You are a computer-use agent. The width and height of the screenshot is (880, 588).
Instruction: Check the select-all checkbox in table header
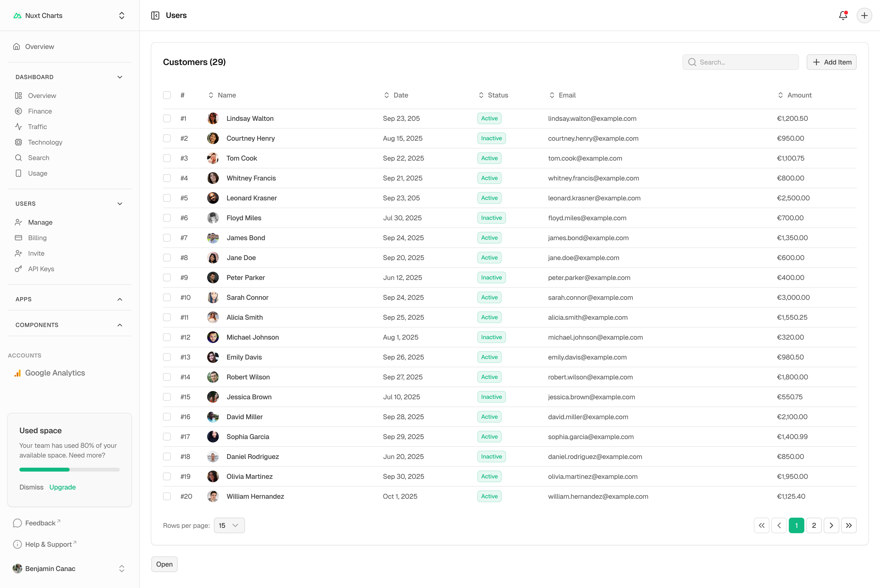pyautogui.click(x=167, y=95)
